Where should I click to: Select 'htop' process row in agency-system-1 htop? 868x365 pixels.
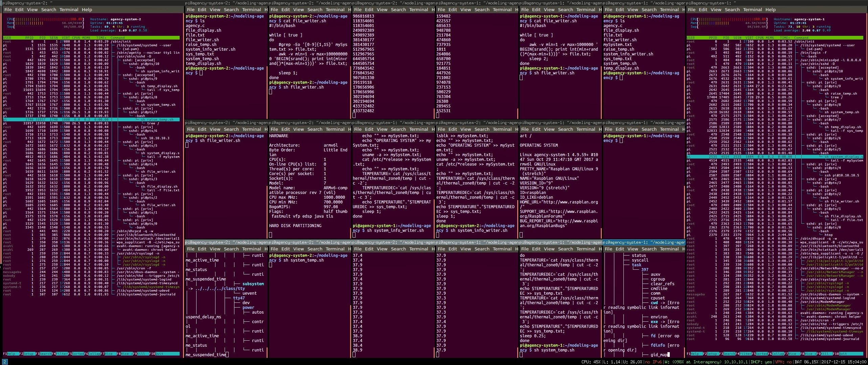point(775,235)
